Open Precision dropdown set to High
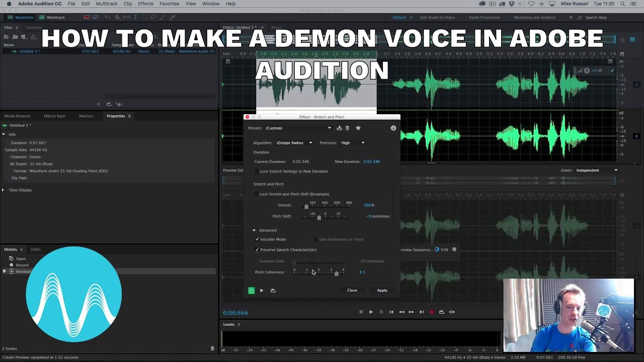 (353, 143)
